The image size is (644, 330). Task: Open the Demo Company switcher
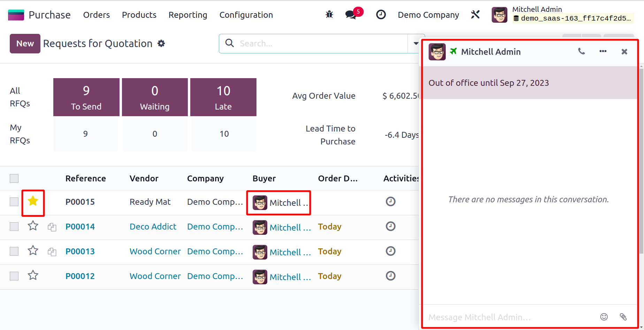(428, 15)
